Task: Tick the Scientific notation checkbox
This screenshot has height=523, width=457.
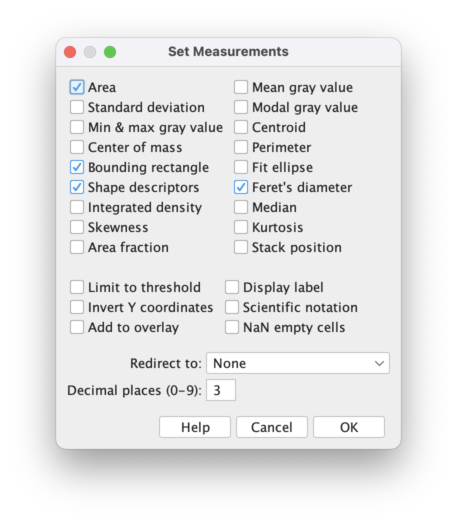Action: pos(232,308)
